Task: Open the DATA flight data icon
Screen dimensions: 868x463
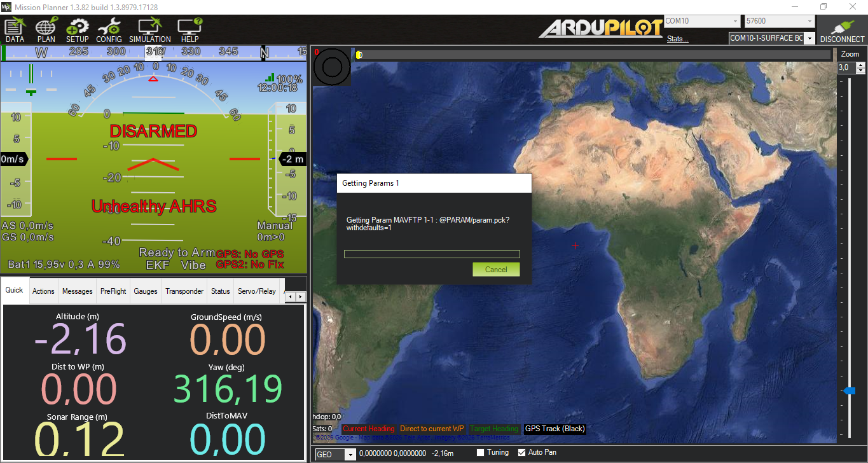Action: pyautogui.click(x=15, y=29)
